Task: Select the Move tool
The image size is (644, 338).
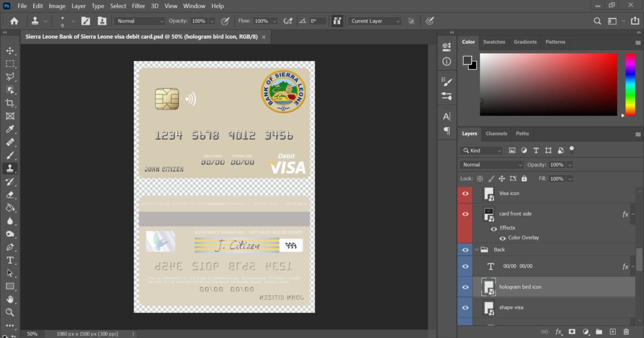Action: coord(10,50)
